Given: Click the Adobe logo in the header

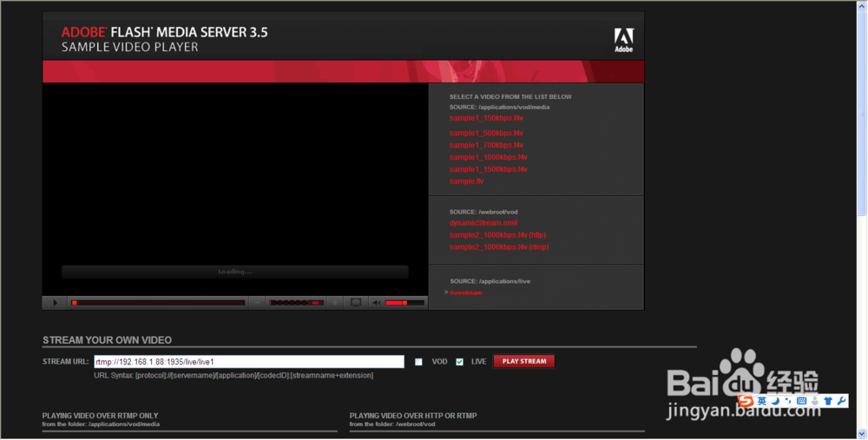Looking at the screenshot, I should click(624, 41).
